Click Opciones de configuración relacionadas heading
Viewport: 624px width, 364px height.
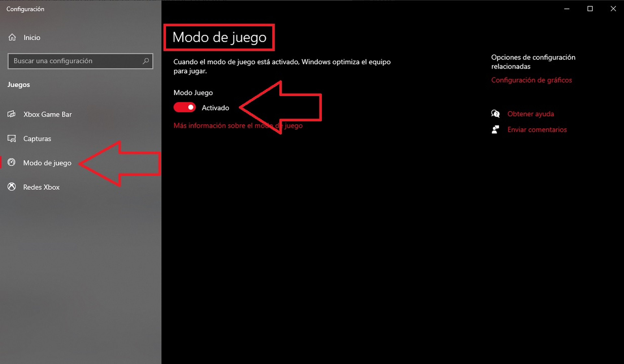coord(533,62)
